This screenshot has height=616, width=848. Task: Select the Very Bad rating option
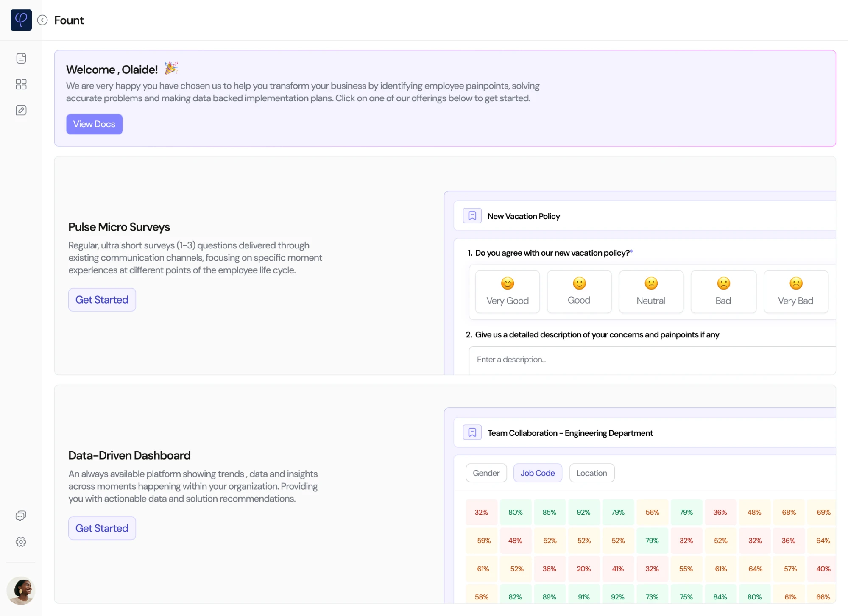pyautogui.click(x=796, y=292)
